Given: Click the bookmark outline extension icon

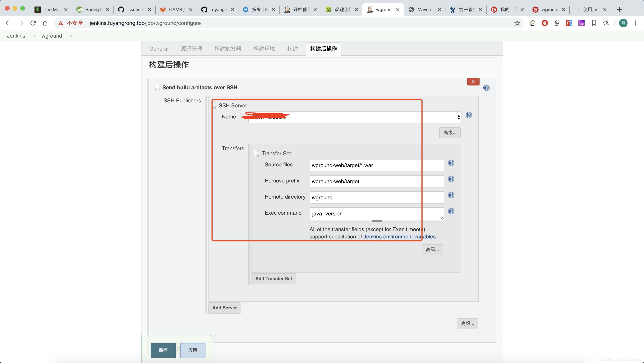Looking at the screenshot, I should tap(594, 23).
